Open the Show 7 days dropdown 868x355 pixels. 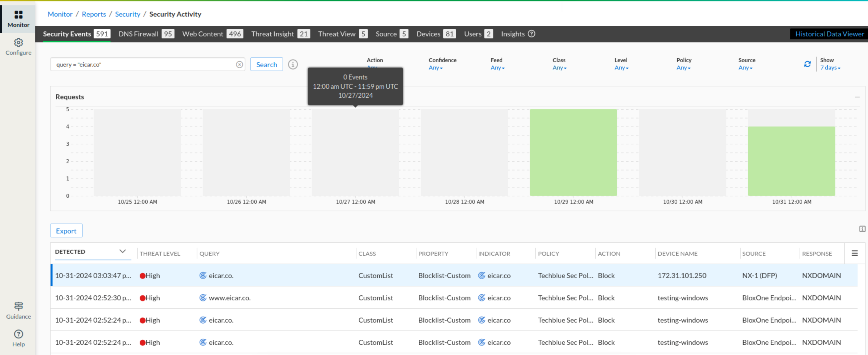(830, 68)
